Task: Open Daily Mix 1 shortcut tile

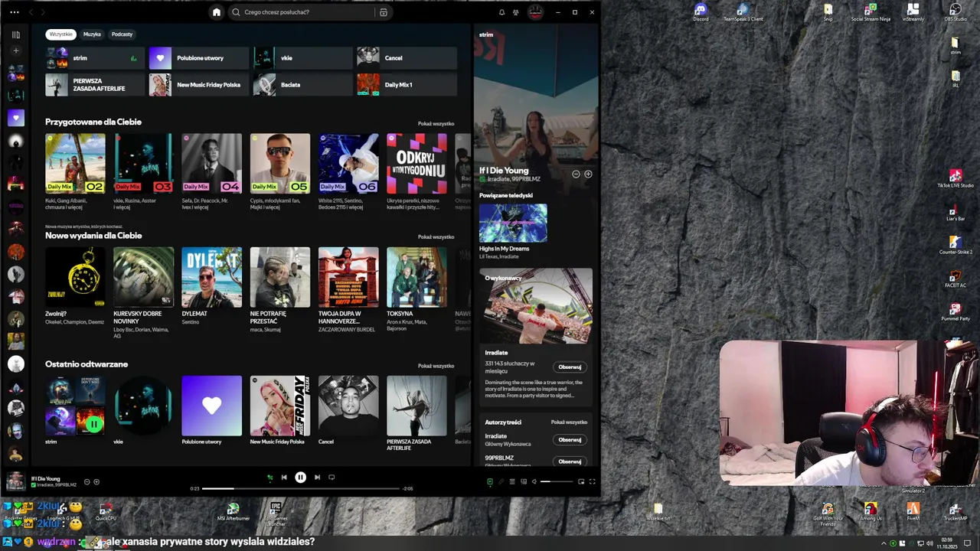Action: (407, 85)
